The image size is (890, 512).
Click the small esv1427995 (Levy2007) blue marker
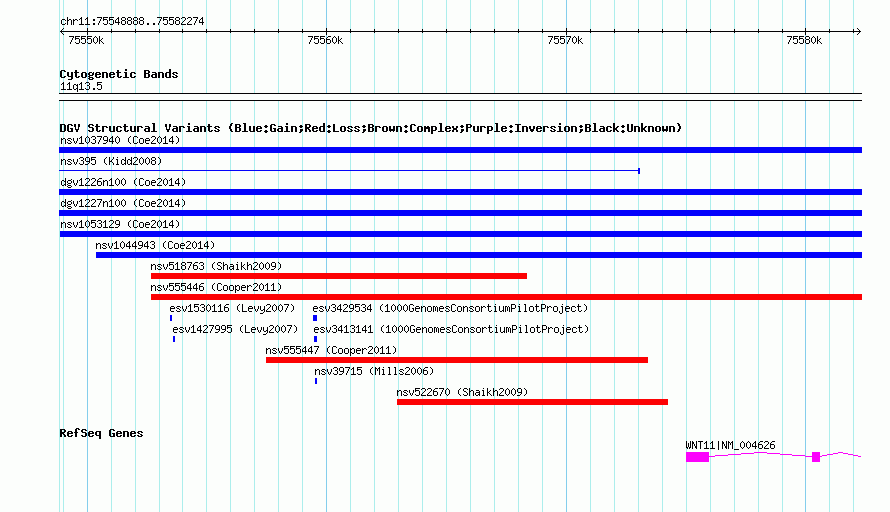(174, 339)
